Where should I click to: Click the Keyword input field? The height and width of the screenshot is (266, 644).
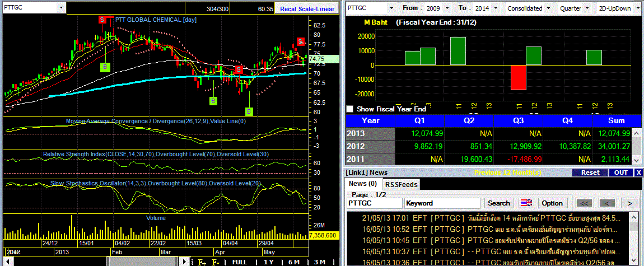click(x=442, y=203)
